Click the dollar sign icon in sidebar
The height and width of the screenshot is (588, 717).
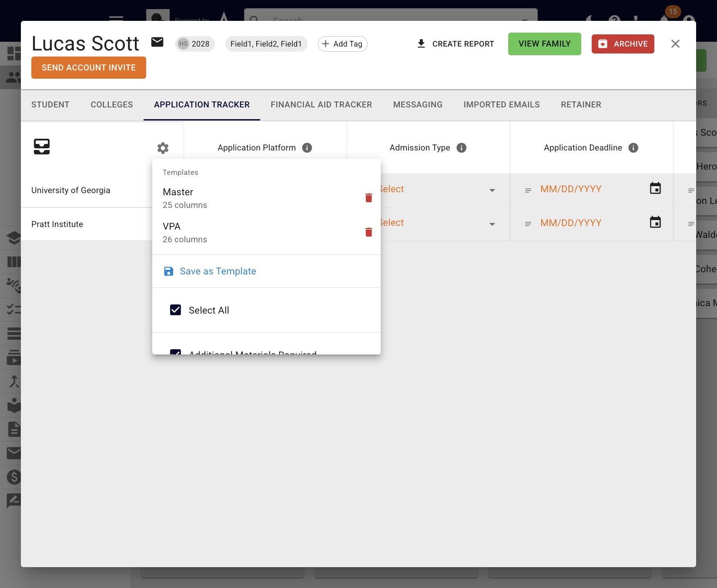tap(13, 477)
